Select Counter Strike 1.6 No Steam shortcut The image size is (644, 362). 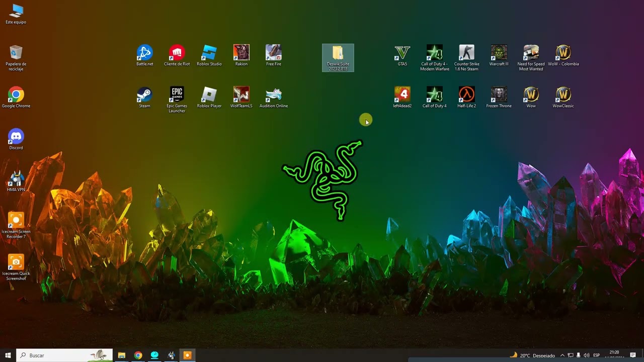coord(467,58)
